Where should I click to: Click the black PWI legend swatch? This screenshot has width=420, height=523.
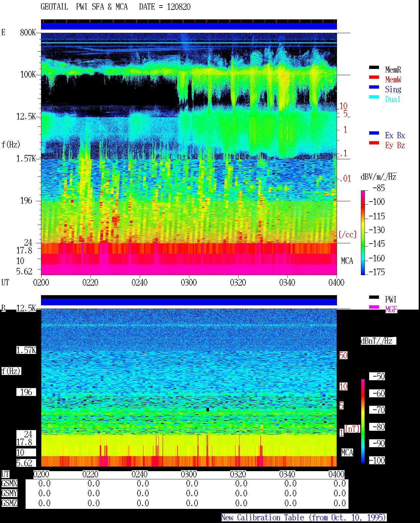coord(374,297)
